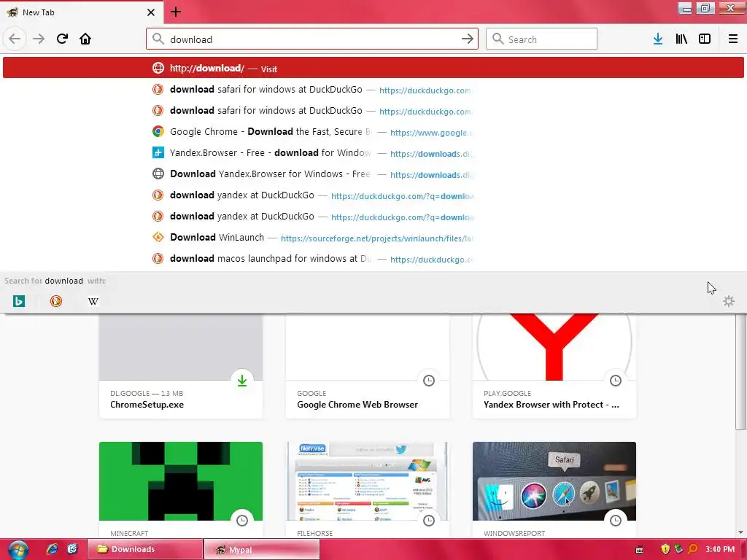Open the Windows Start button
747x560 pixels.
(18, 550)
